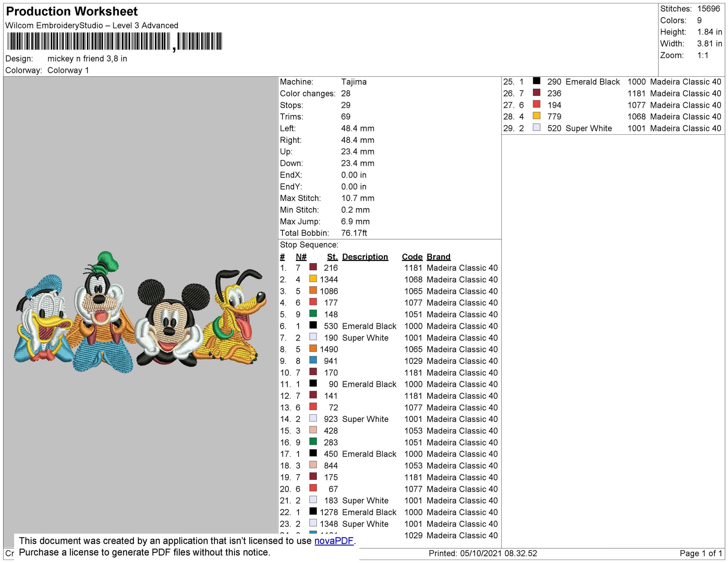Click the peach swatch in row 15
The width and height of the screenshot is (728, 563).
point(313,430)
